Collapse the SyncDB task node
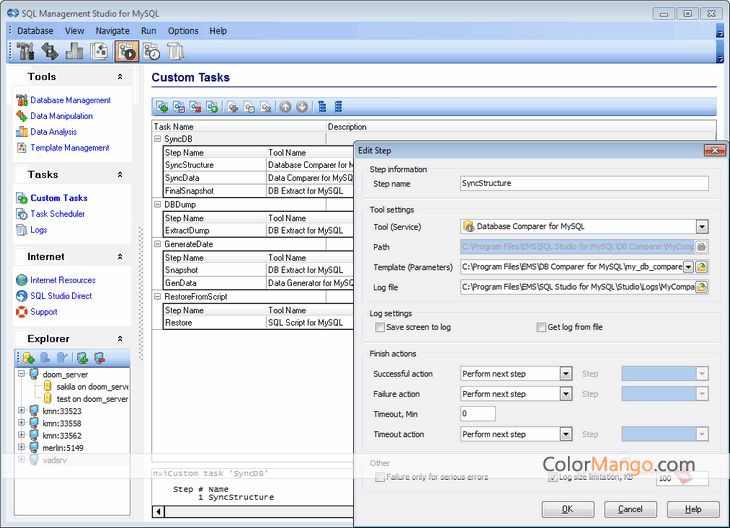 pyautogui.click(x=157, y=139)
